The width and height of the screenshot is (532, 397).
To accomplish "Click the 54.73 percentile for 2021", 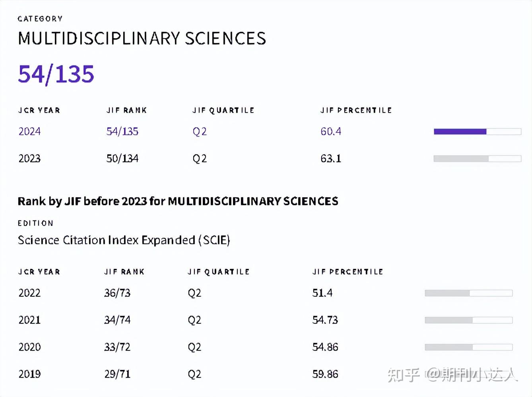I will (325, 320).
